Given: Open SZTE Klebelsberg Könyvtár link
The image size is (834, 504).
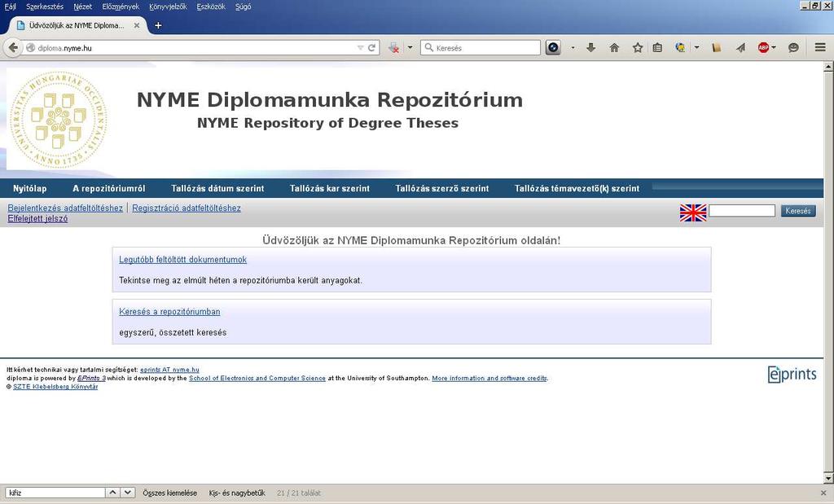Looking at the screenshot, I should coord(55,387).
